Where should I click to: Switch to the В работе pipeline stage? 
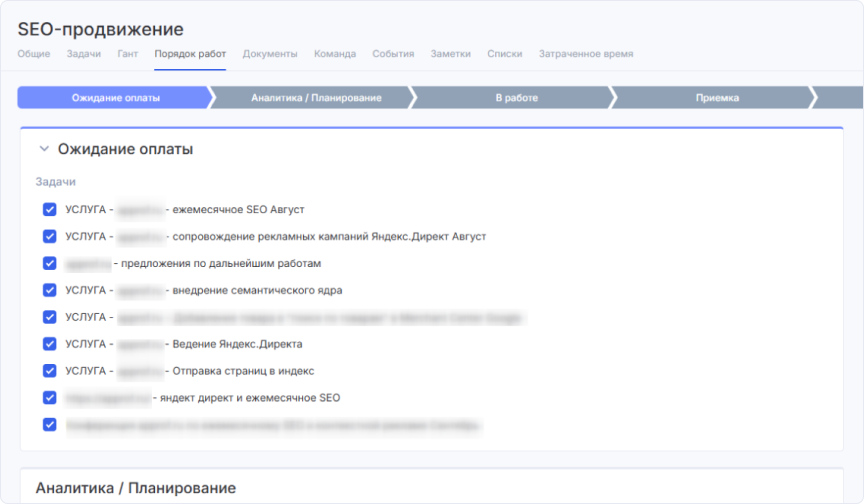pyautogui.click(x=516, y=98)
